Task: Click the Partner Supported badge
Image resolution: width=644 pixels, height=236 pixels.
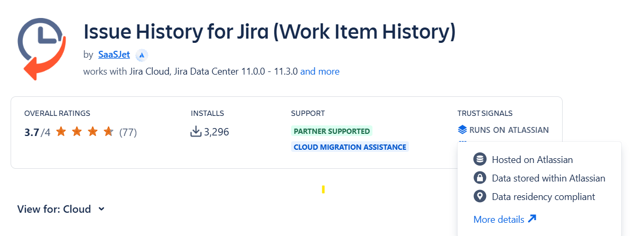Action: pyautogui.click(x=331, y=131)
